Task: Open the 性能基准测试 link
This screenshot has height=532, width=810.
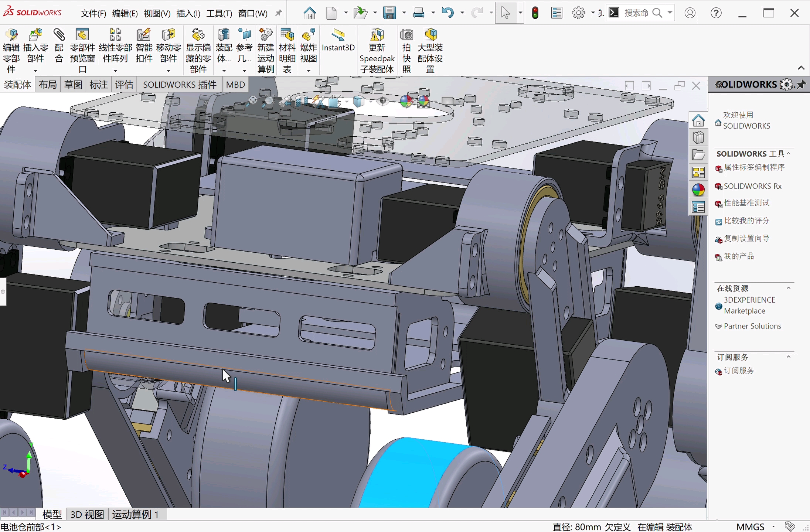Action: 746,203
